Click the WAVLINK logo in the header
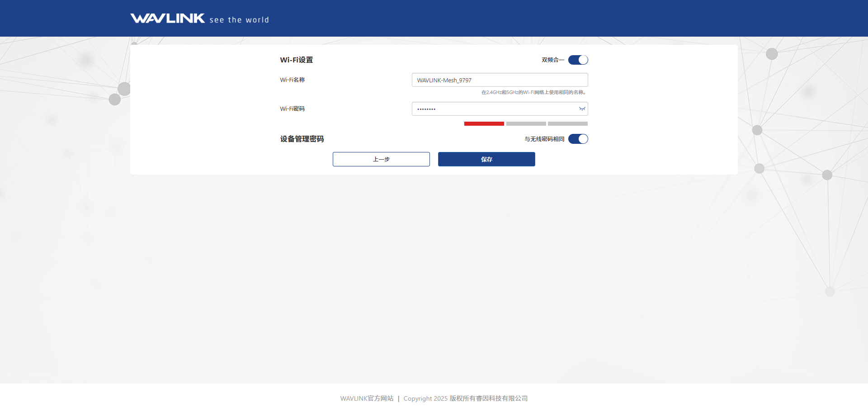868x412 pixels. click(167, 18)
